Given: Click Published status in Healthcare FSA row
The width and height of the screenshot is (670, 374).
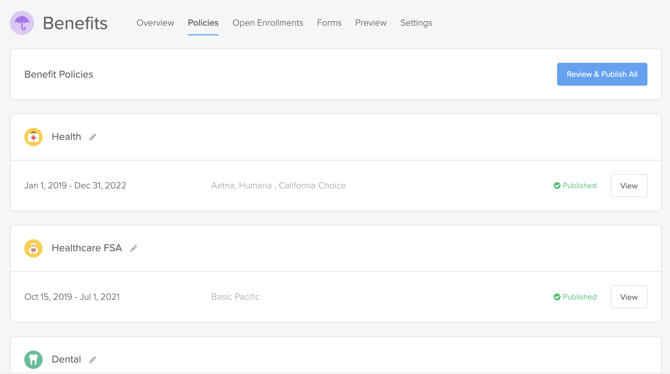Looking at the screenshot, I should (579, 297).
